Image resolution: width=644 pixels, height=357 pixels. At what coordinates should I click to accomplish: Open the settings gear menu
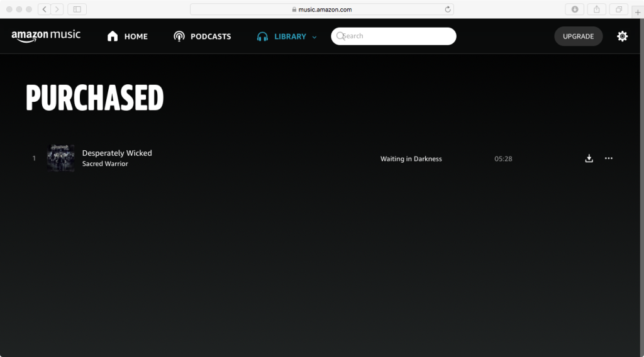pyautogui.click(x=622, y=36)
